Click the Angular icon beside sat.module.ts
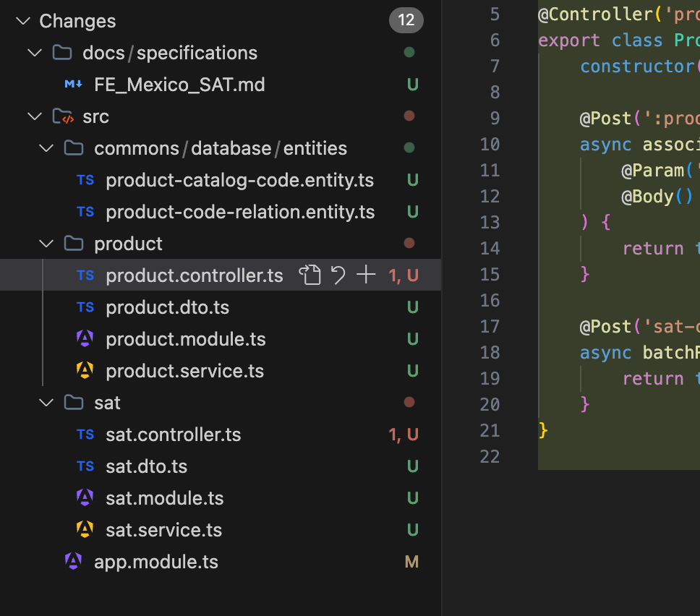Screen dimensions: 700x616 [x=85, y=497]
